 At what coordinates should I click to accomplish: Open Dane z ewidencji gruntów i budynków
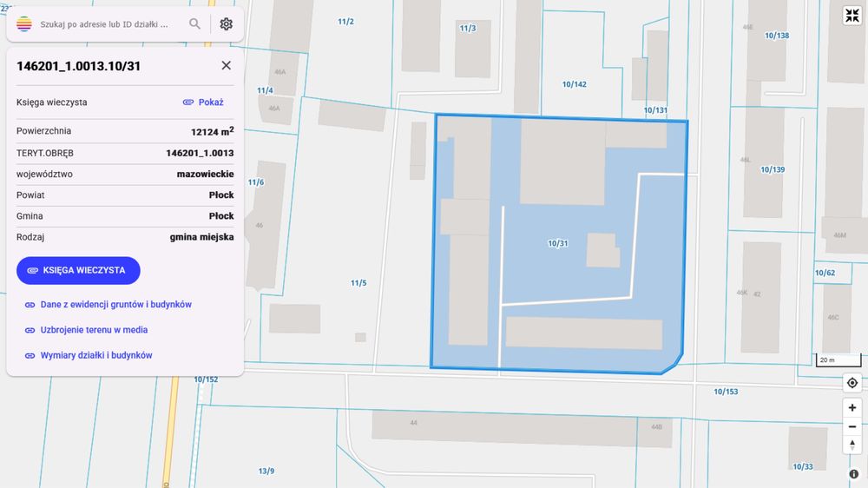108,304
